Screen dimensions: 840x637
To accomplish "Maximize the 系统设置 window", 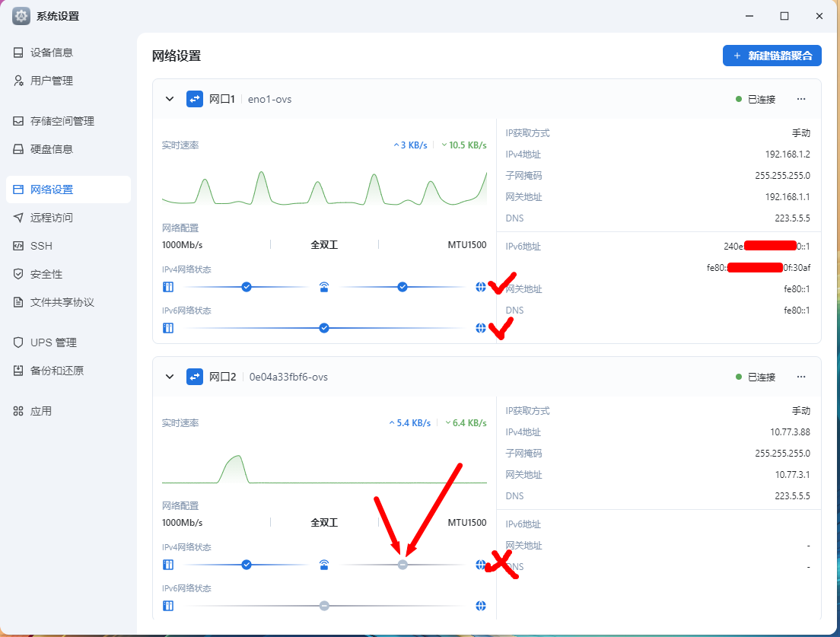I will tap(784, 16).
